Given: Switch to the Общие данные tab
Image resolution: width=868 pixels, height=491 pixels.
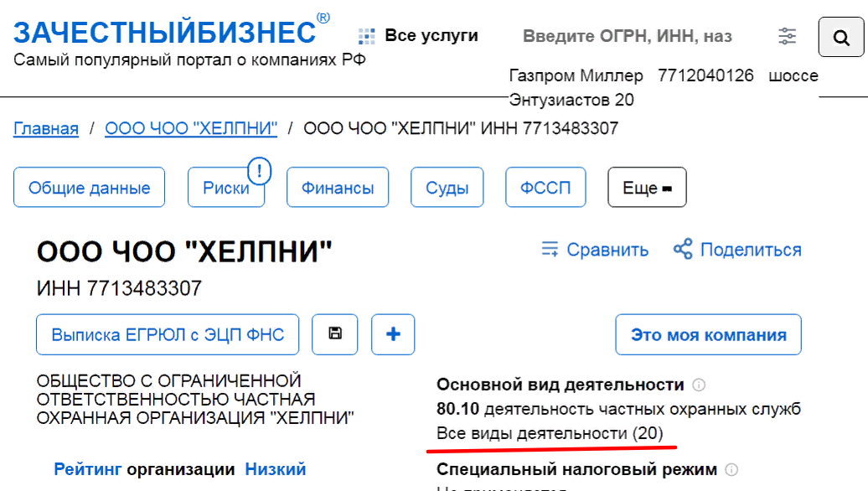Looking at the screenshot, I should 90,188.
